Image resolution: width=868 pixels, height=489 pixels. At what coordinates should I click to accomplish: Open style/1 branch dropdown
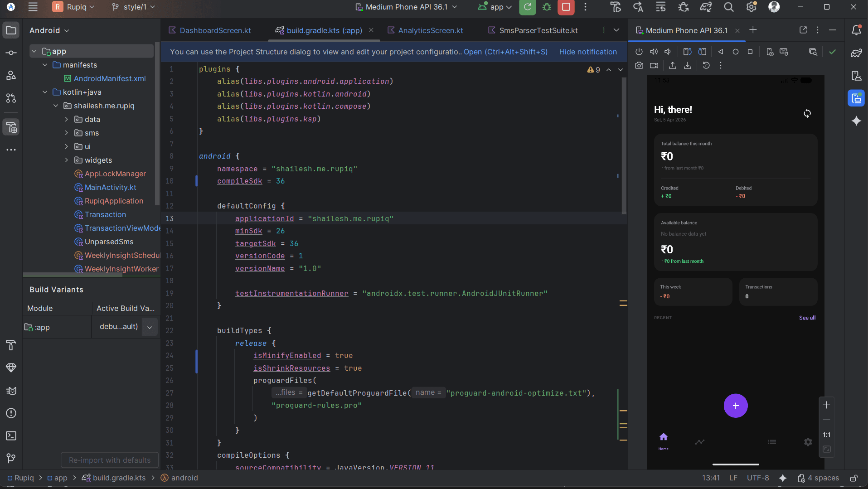click(134, 7)
